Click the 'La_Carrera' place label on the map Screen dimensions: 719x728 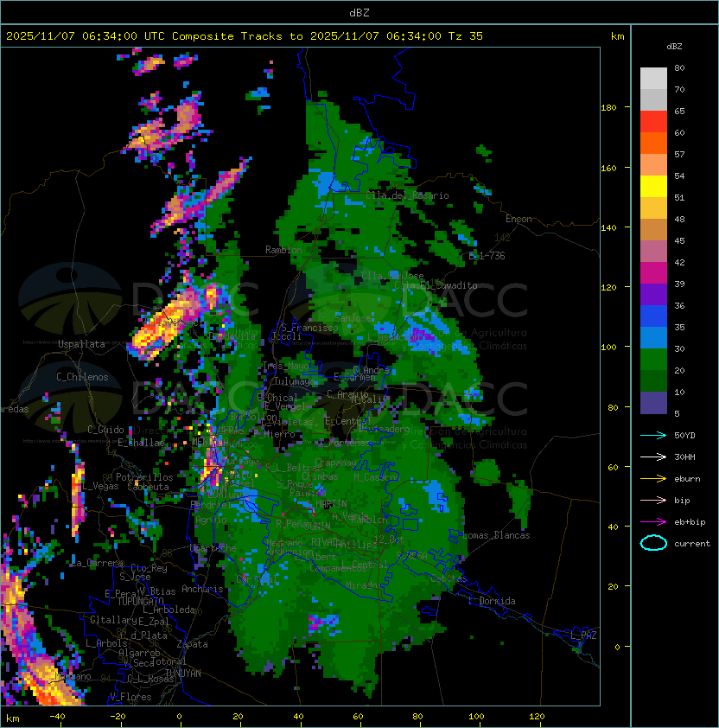coord(97,563)
